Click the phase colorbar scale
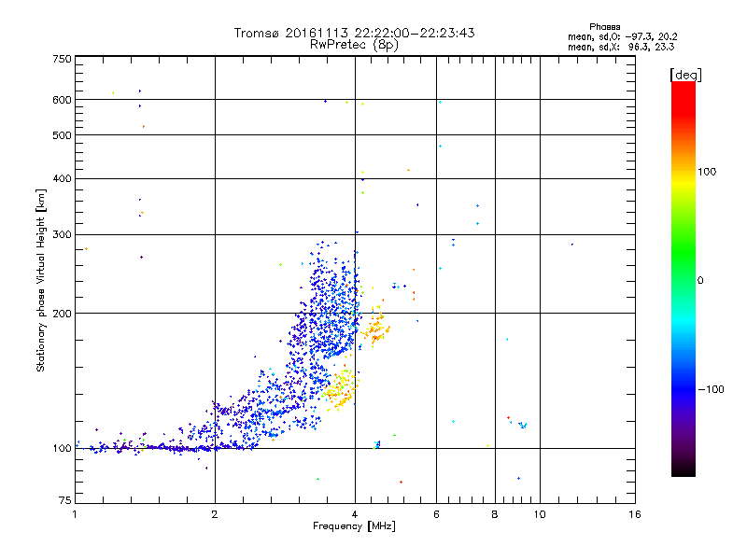 tap(684, 279)
